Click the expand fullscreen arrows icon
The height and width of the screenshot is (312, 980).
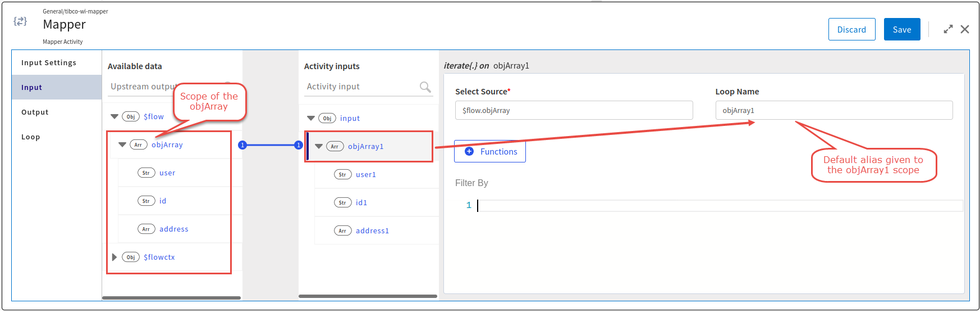(948, 29)
